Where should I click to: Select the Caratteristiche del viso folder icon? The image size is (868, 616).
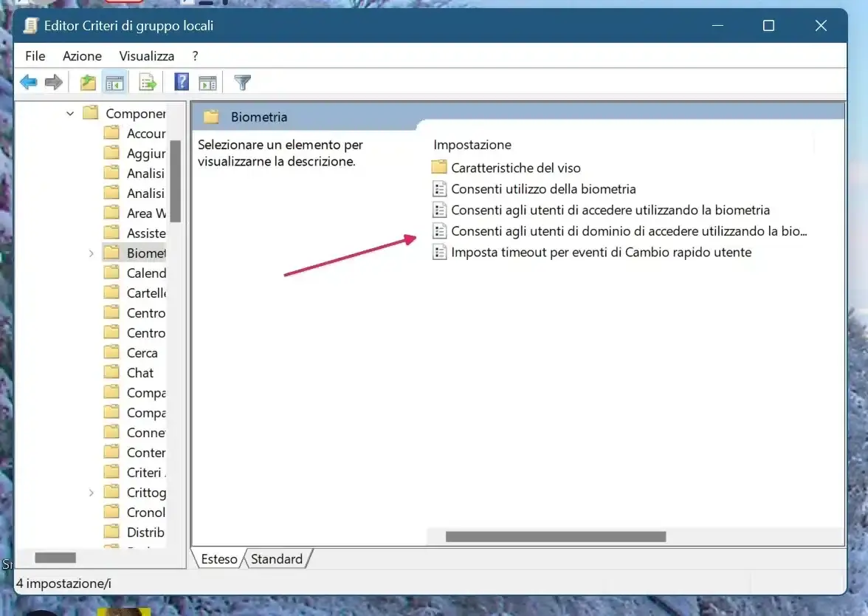click(439, 167)
